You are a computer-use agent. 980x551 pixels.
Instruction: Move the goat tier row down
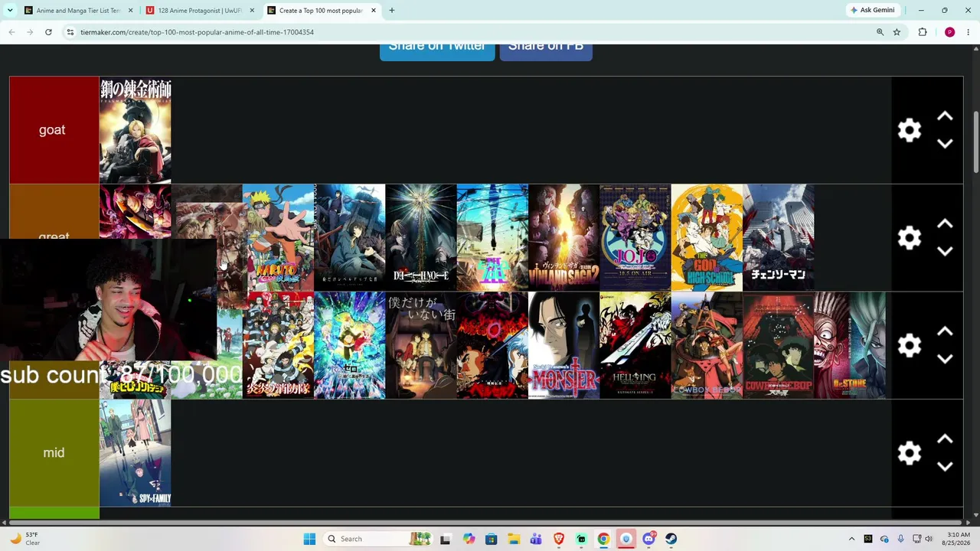pyautogui.click(x=945, y=144)
